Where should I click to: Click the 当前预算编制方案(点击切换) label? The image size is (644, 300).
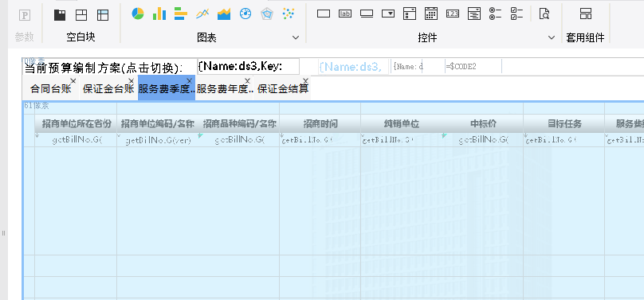pyautogui.click(x=104, y=68)
